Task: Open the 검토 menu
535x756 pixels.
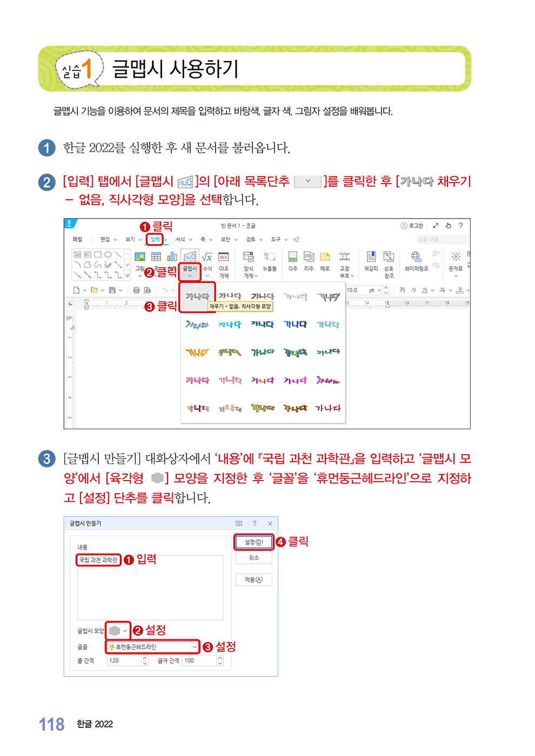Action: (x=251, y=239)
